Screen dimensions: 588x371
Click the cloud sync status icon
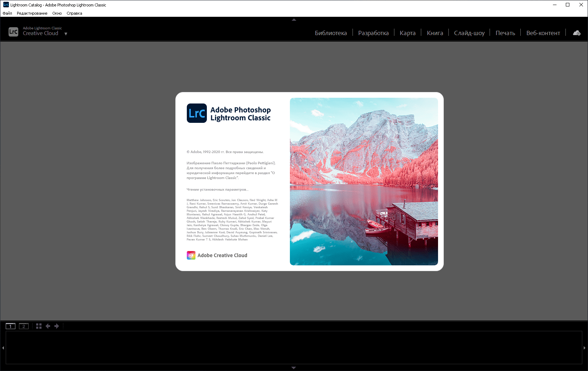(577, 33)
